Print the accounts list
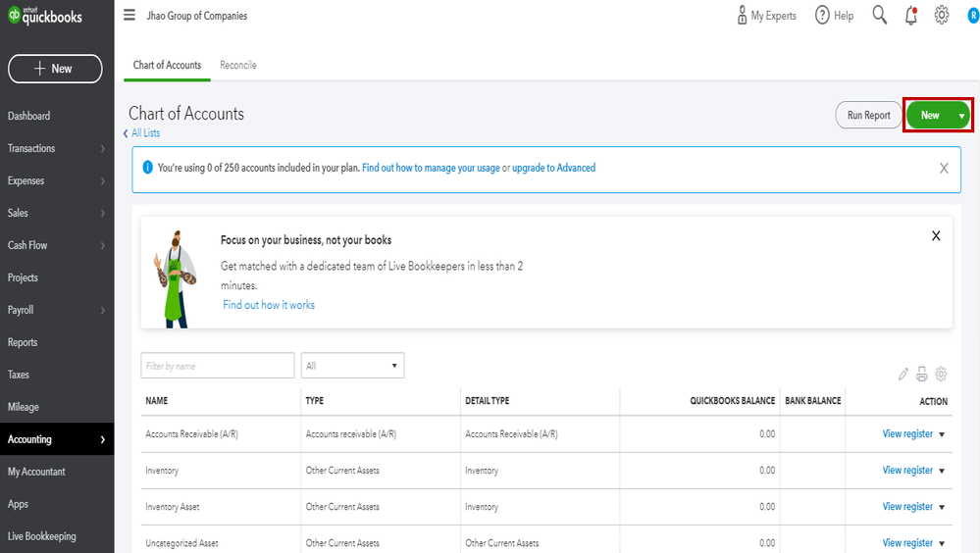 tap(922, 375)
